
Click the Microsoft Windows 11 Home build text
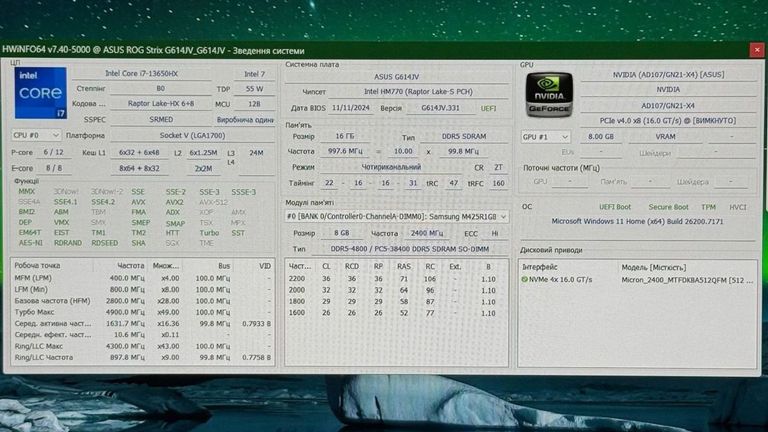(637, 221)
